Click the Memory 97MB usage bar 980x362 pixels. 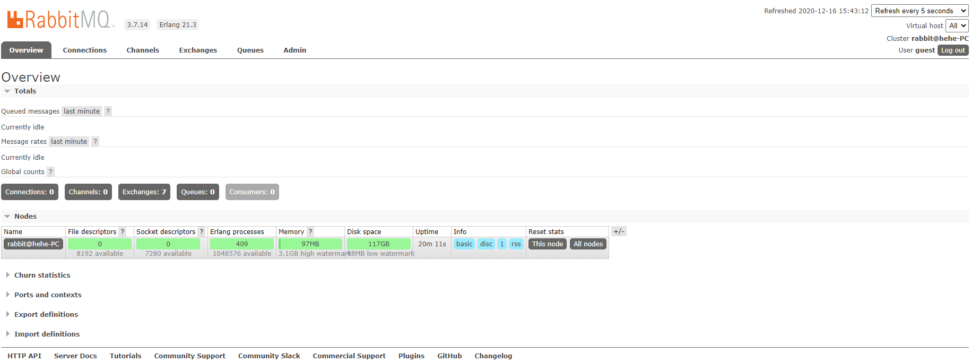click(x=310, y=244)
